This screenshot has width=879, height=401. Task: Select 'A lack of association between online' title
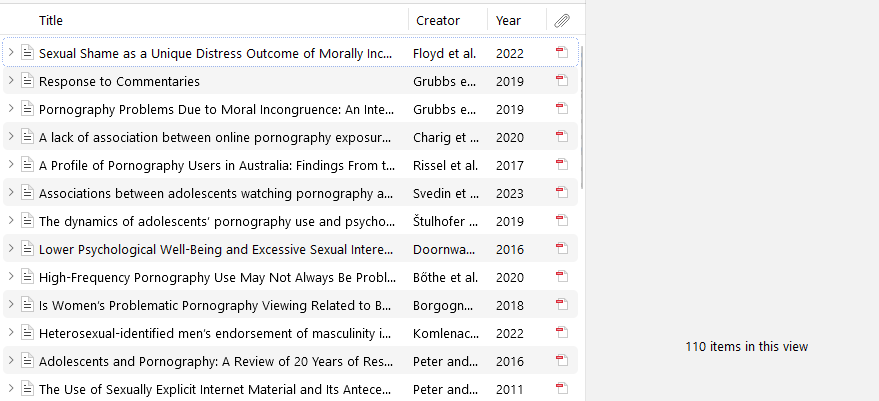point(215,137)
